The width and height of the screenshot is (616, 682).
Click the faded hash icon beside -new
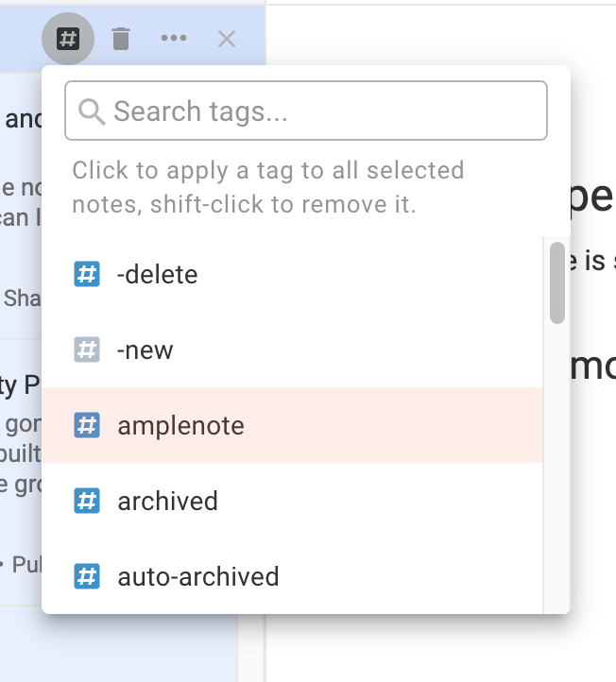pyautogui.click(x=87, y=350)
